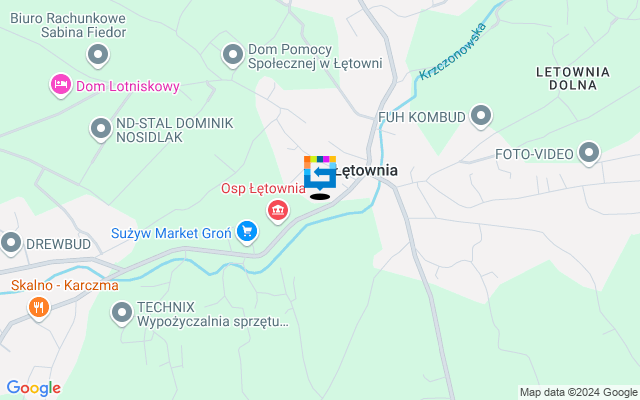
Task: Select the Dom Lotniskowy text label
Action: point(128,87)
